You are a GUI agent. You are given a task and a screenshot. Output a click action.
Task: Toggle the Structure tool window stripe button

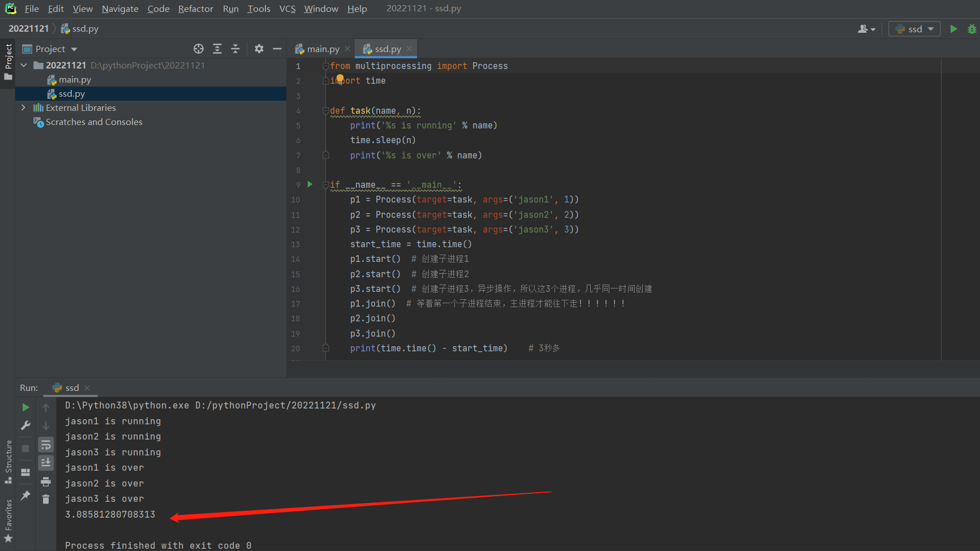[8, 462]
